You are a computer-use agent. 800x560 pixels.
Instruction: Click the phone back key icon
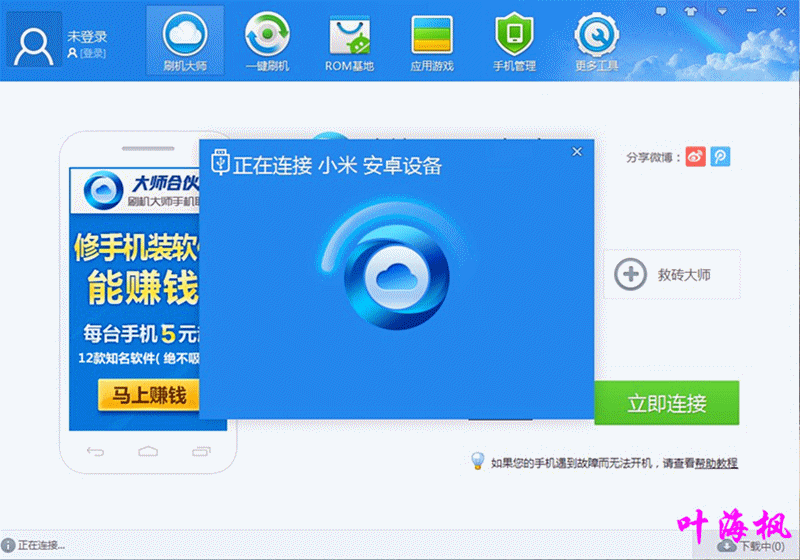tap(95, 451)
